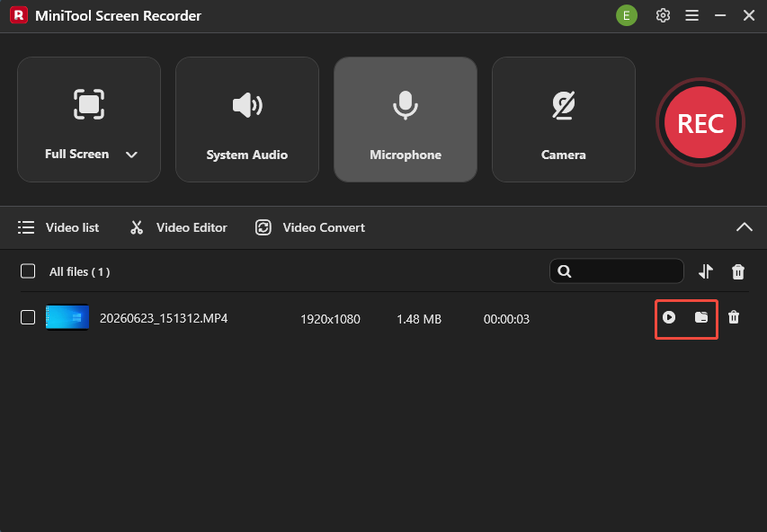Click the 1.48 MB file size

pos(419,319)
